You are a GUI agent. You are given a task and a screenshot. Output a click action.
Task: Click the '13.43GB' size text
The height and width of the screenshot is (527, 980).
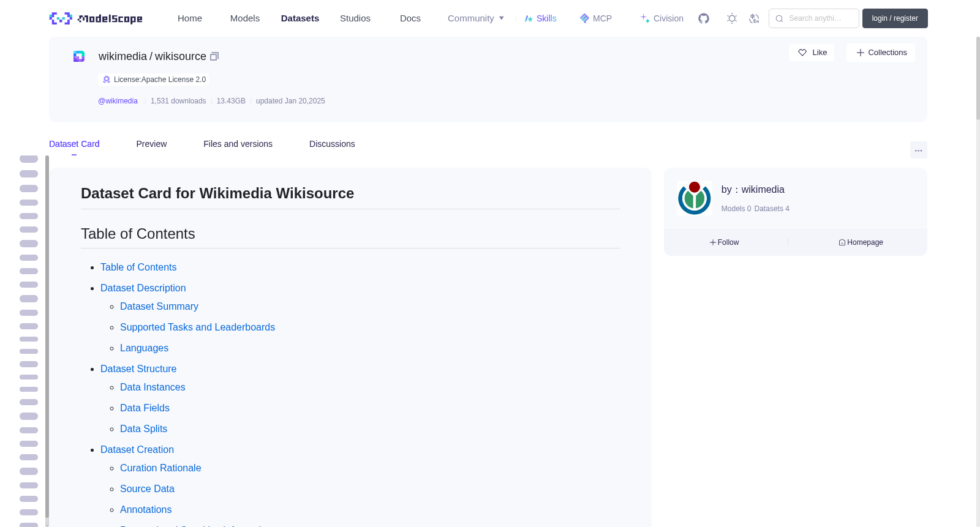click(x=231, y=101)
